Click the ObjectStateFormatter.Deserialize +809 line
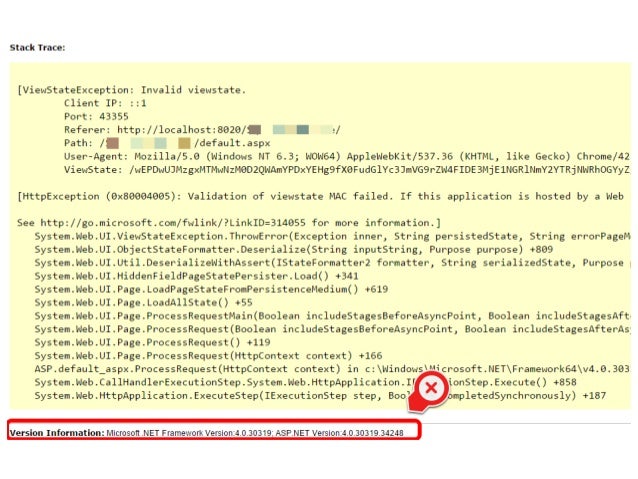 pyautogui.click(x=294, y=249)
